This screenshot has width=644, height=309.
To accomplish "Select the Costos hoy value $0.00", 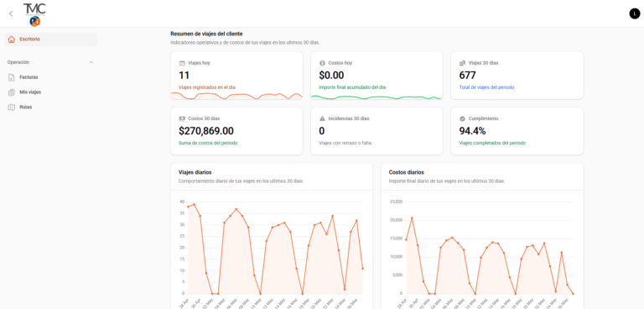I will (x=331, y=76).
